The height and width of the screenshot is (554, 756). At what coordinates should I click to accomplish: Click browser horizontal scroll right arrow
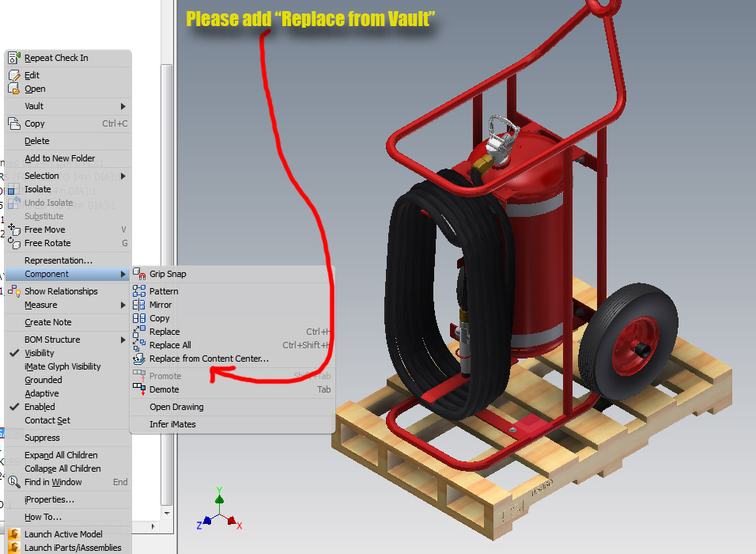[x=153, y=526]
